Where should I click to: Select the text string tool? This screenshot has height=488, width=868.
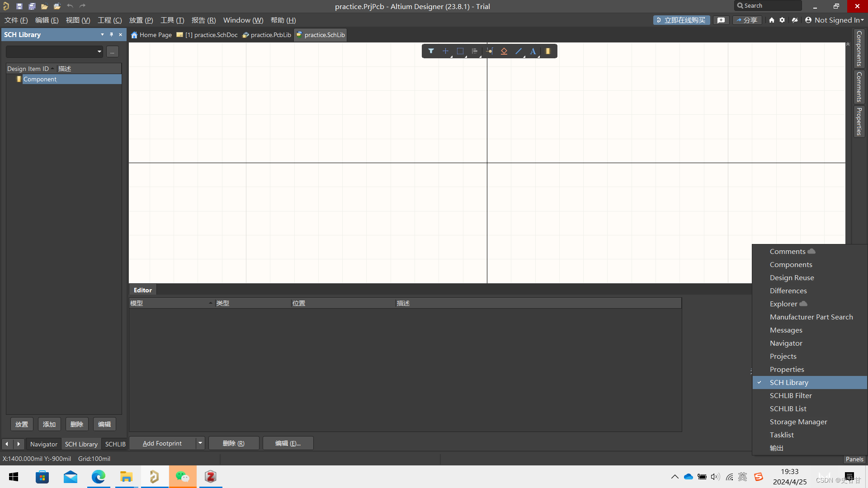tap(533, 51)
